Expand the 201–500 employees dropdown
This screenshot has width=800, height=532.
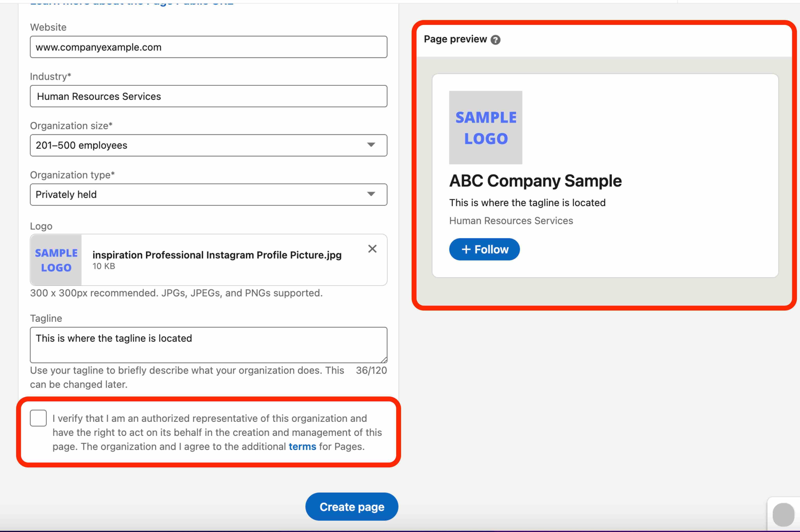208,145
